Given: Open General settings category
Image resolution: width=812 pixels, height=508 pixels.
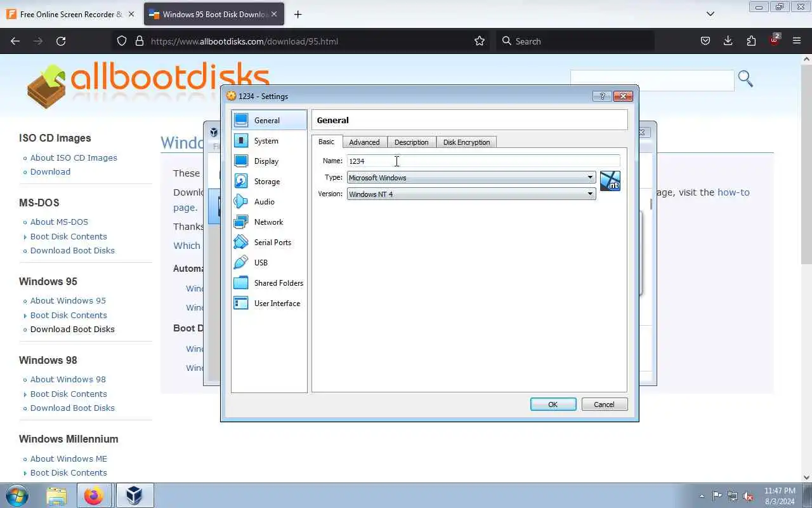Looking at the screenshot, I should point(269,120).
